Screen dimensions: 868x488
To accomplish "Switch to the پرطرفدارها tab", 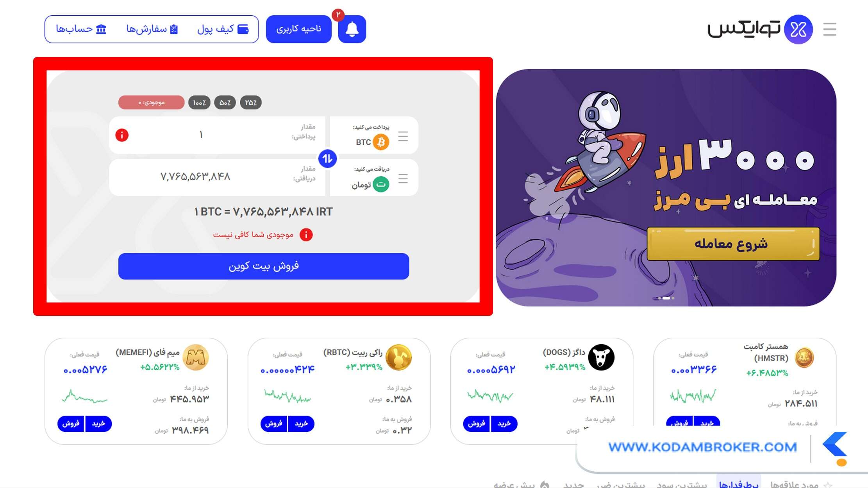I will coord(738,483).
